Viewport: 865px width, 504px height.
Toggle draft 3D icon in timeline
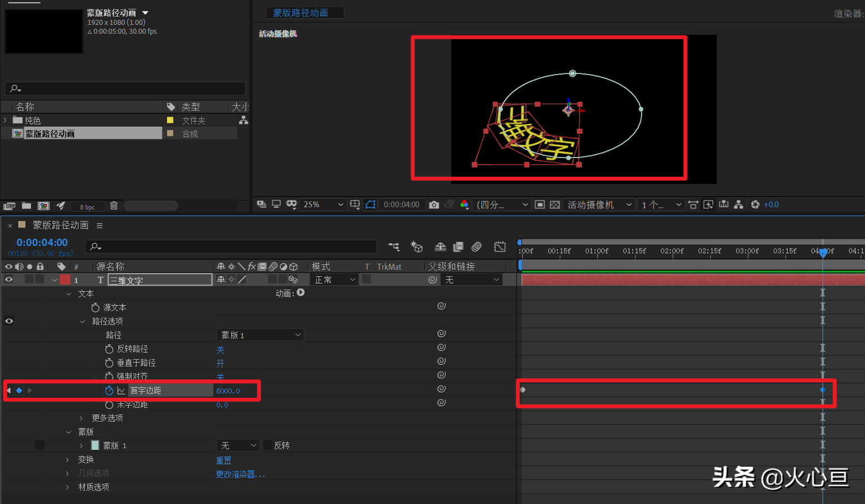(416, 246)
